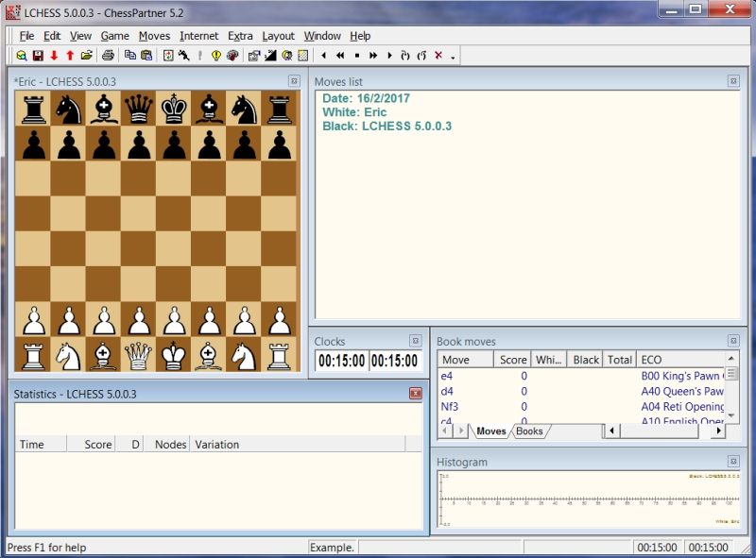Screen dimensions: 756x558
Task: Jump forward with the double right arrow
Action: click(373, 56)
